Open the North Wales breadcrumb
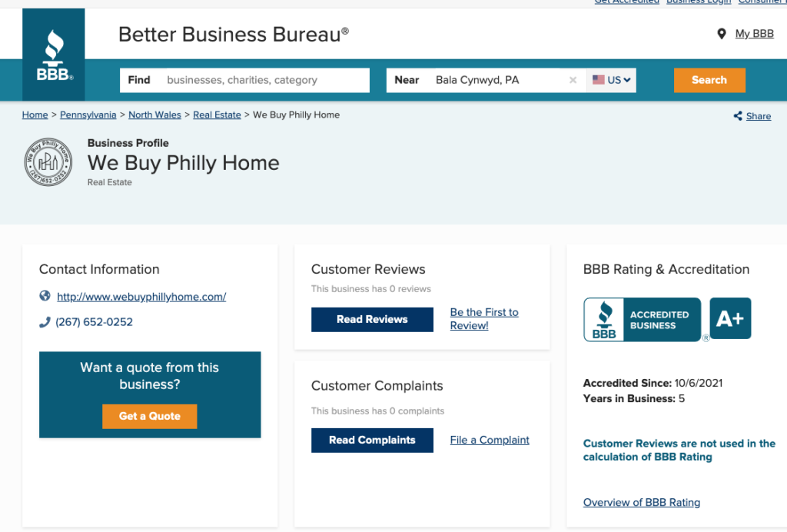This screenshot has width=787, height=532. [154, 115]
